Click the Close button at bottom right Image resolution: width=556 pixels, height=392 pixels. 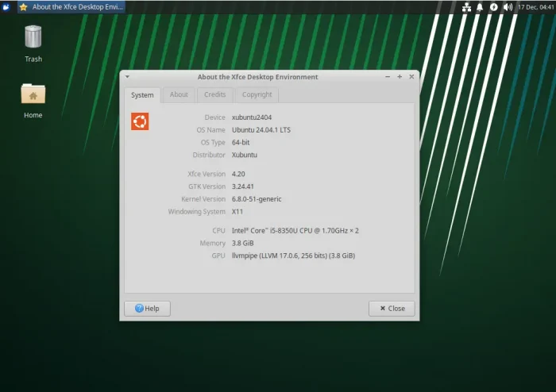point(392,309)
